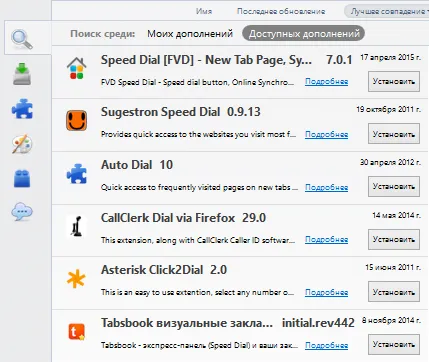
Task: Click description 'Quick access to frequently visited pages'
Action: pos(199,187)
